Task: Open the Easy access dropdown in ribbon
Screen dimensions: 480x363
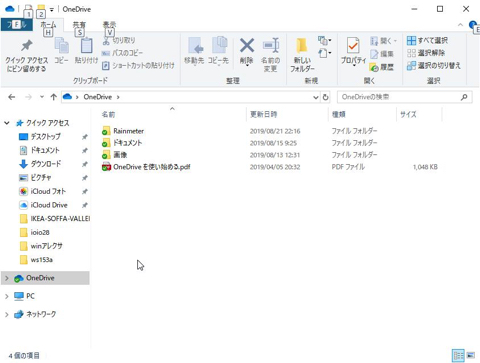Action: (325, 53)
